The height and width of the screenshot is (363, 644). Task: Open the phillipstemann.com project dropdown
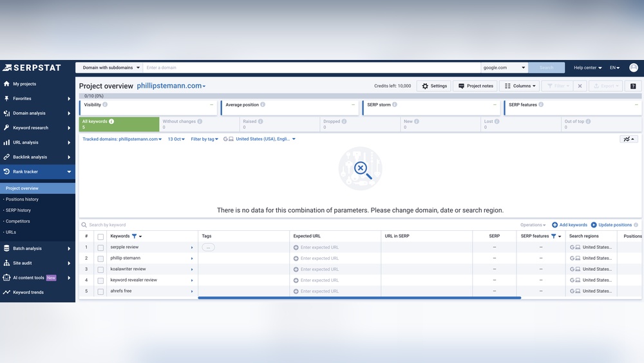tap(171, 86)
